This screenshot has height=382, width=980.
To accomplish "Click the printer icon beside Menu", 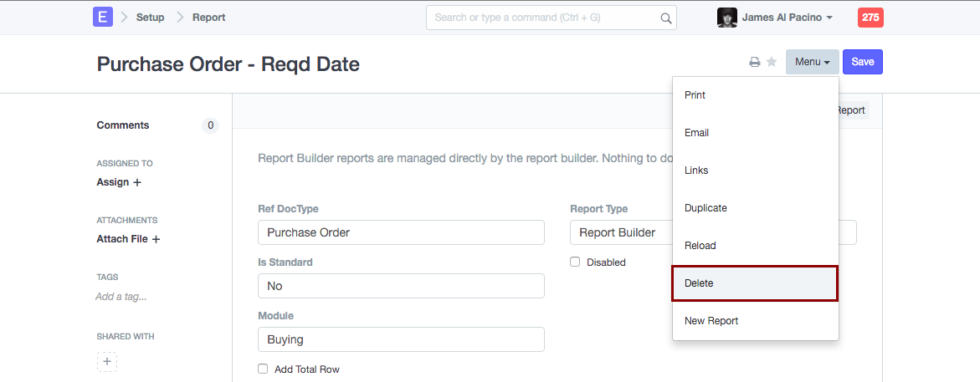I will coord(754,62).
